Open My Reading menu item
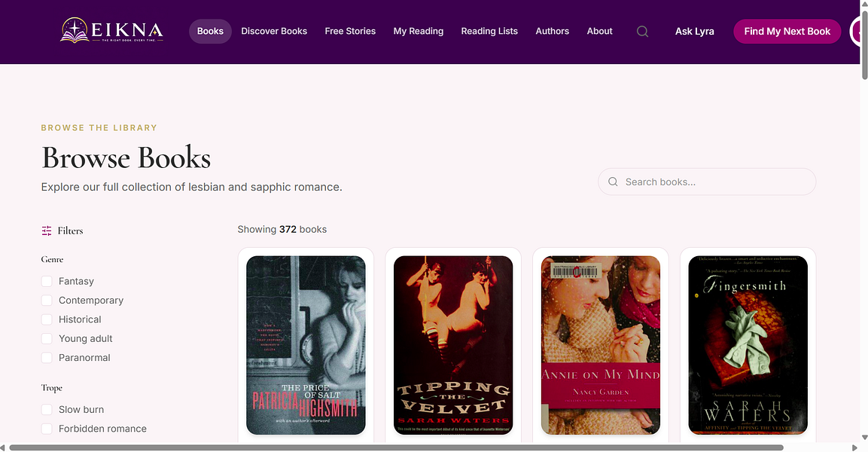Image resolution: width=868 pixels, height=452 pixels. click(419, 31)
